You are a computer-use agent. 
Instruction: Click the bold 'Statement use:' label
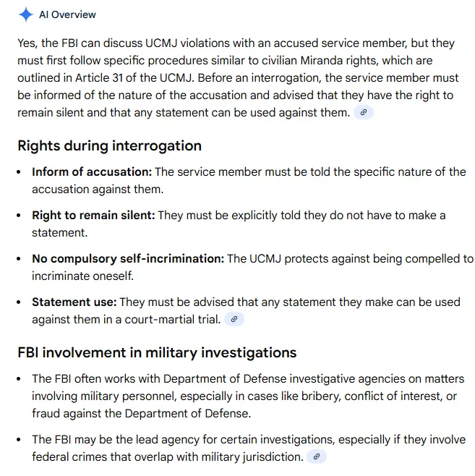click(74, 302)
